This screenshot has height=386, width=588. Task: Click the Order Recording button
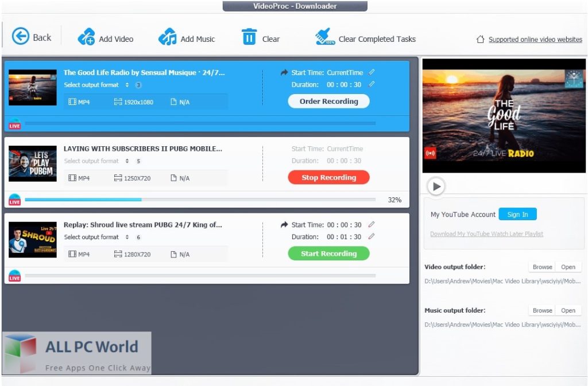[x=328, y=101]
